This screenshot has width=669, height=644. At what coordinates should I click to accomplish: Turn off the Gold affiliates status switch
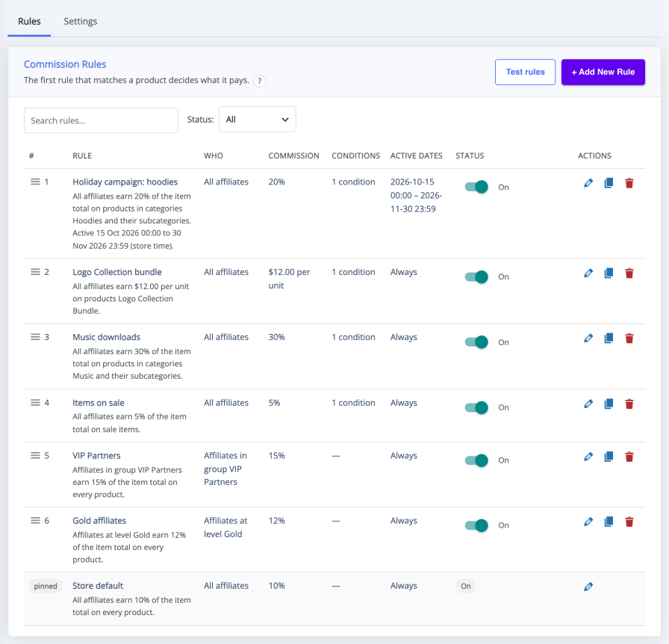tap(476, 525)
